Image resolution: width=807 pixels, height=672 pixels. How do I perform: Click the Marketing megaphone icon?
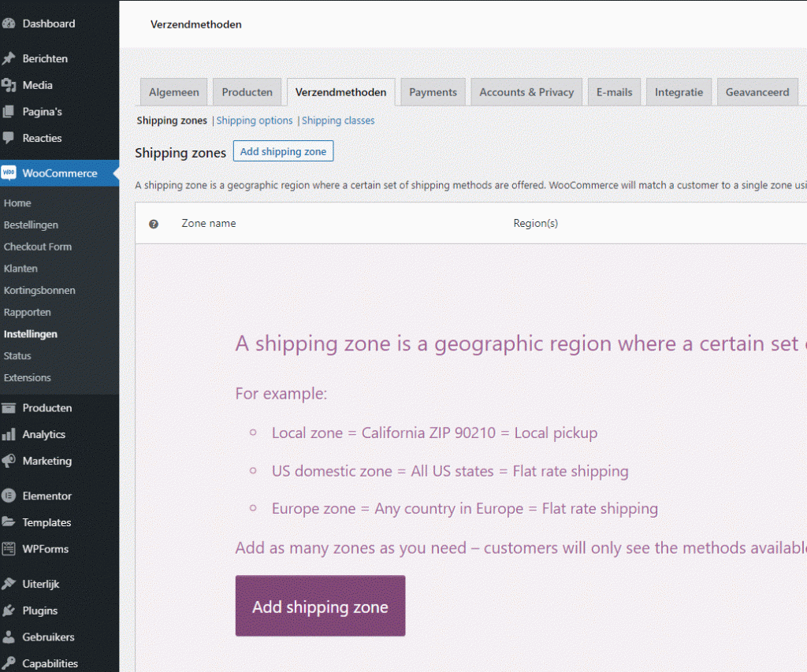tap(9, 461)
